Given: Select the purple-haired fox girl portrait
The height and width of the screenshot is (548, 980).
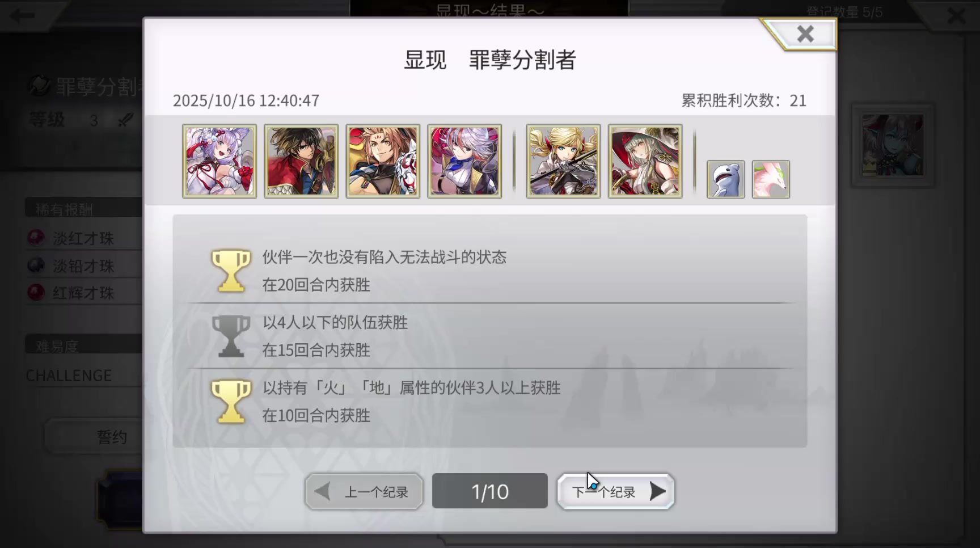Looking at the screenshot, I should coord(219,161).
